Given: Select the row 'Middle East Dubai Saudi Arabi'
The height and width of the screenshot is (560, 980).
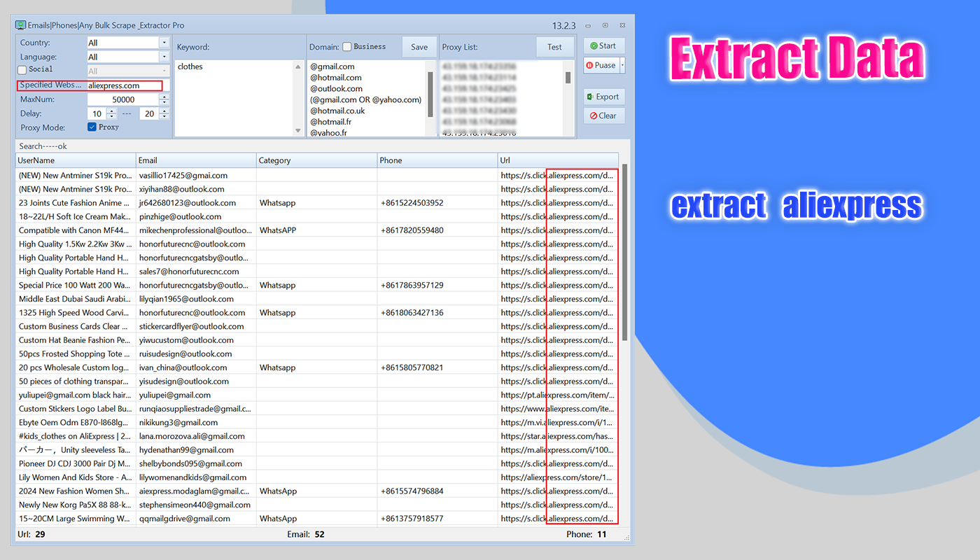Looking at the screenshot, I should [x=317, y=299].
